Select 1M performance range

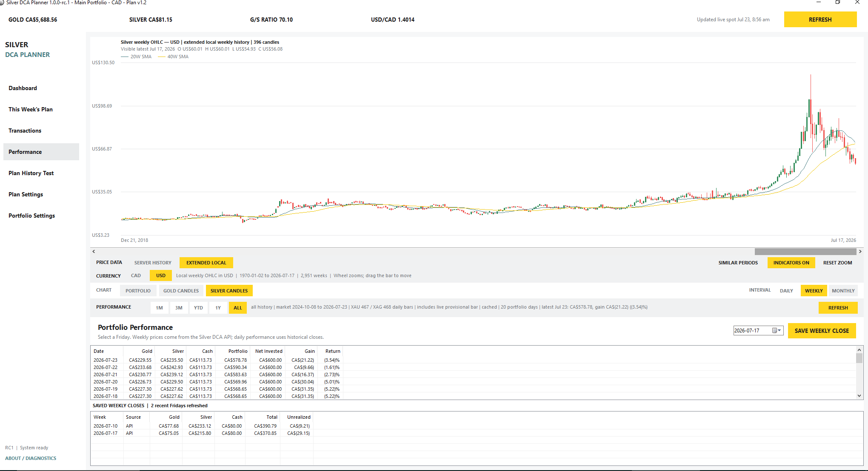click(159, 308)
